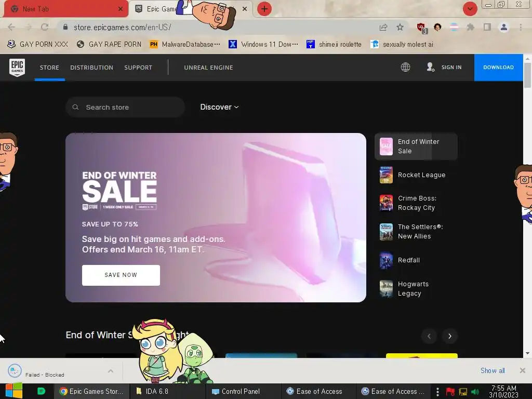Screen dimensions: 532x399
Task: Open Windows Start button
Action: (14, 391)
